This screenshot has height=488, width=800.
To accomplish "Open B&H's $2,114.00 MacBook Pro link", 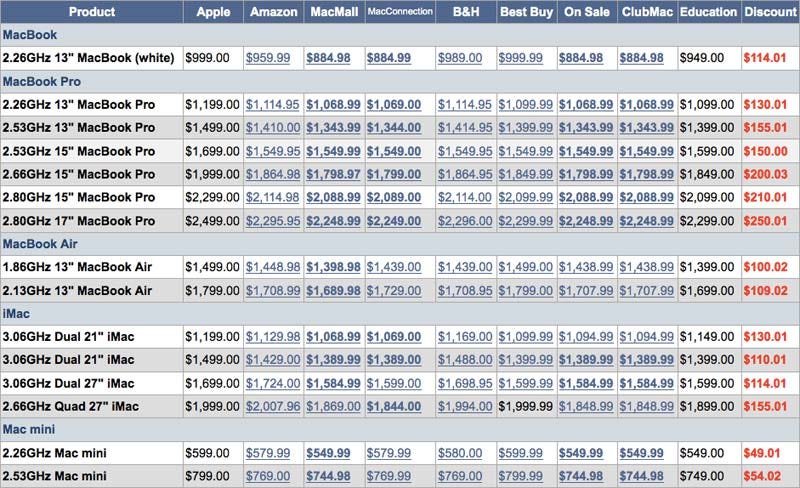I will tap(465, 198).
